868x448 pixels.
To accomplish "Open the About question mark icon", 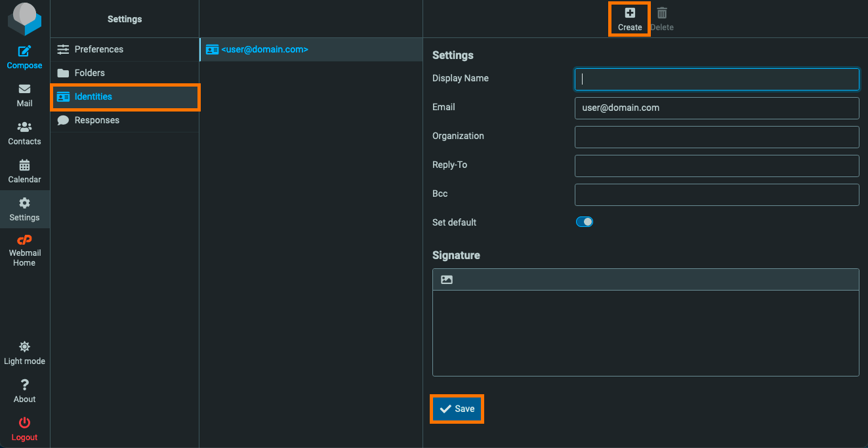I will [x=24, y=385].
